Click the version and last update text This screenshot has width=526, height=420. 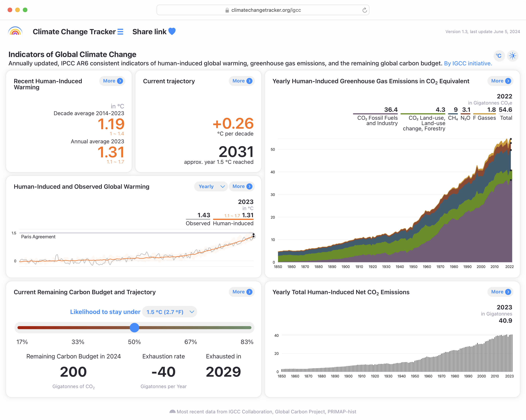483,32
